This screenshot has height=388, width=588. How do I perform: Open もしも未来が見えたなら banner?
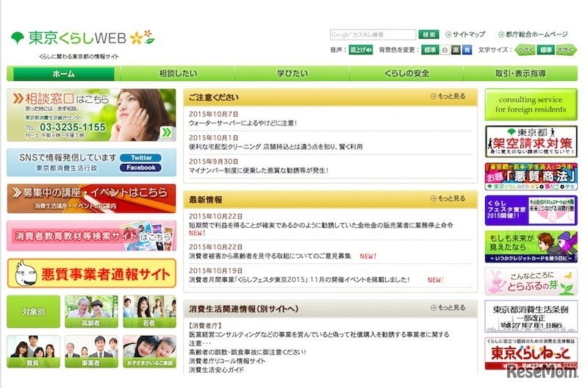tap(531, 246)
